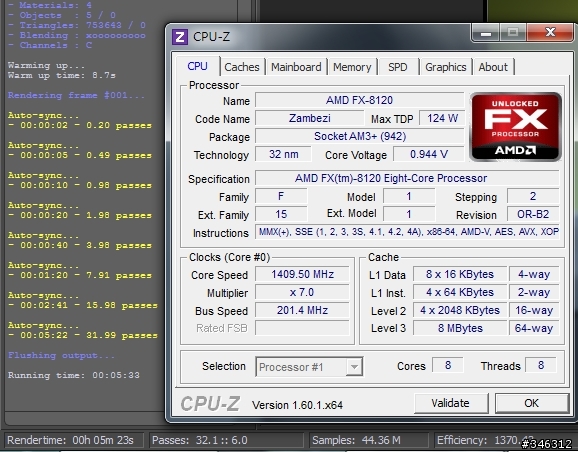This screenshot has width=578, height=452.
Task: Click the Validate button
Action: [x=451, y=403]
